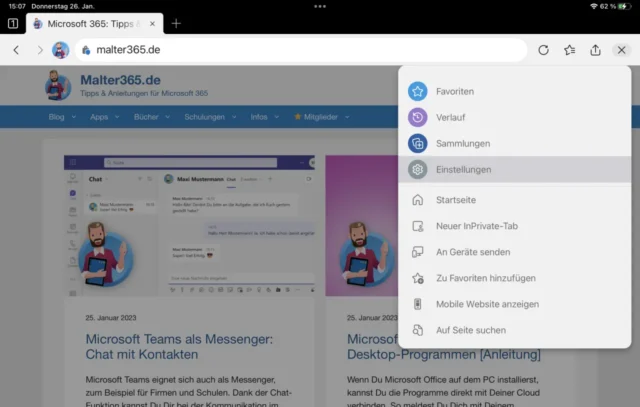Expand the Apps navigation dropdown
Screen dimensions: 640x407
click(x=102, y=117)
